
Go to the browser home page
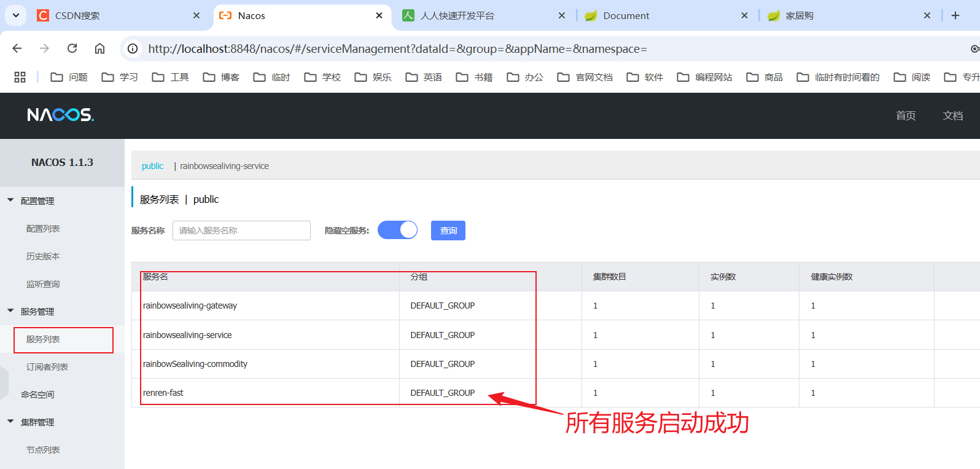click(99, 49)
